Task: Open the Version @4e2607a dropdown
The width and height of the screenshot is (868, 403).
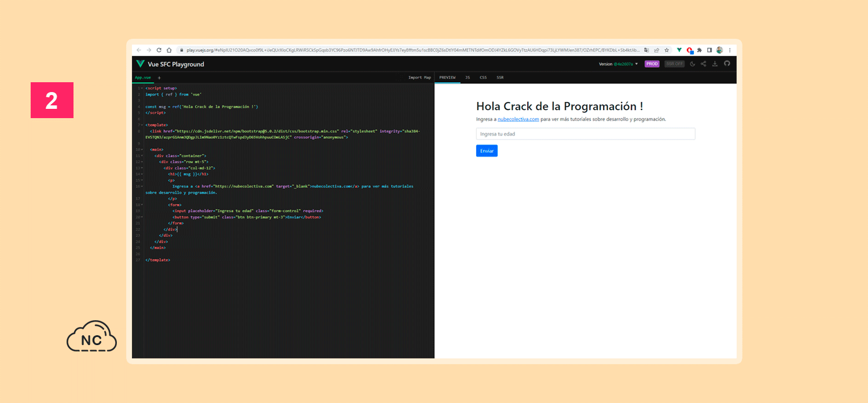Action: click(619, 64)
